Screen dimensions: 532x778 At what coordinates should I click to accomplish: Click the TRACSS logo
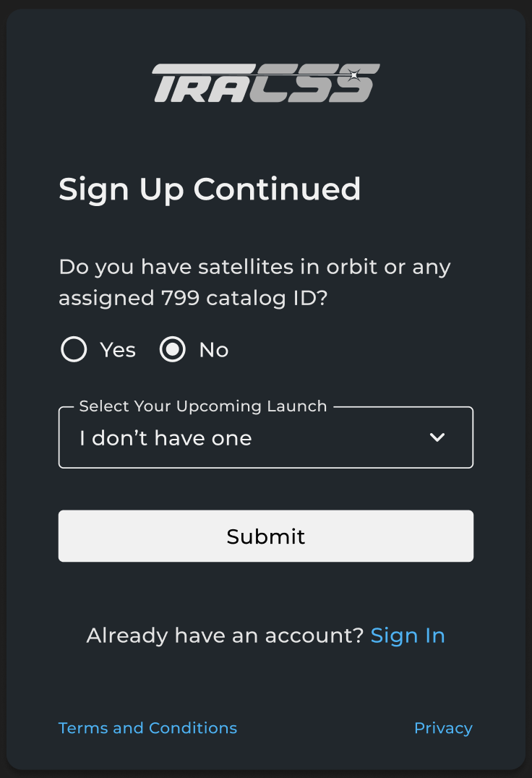tap(265, 83)
